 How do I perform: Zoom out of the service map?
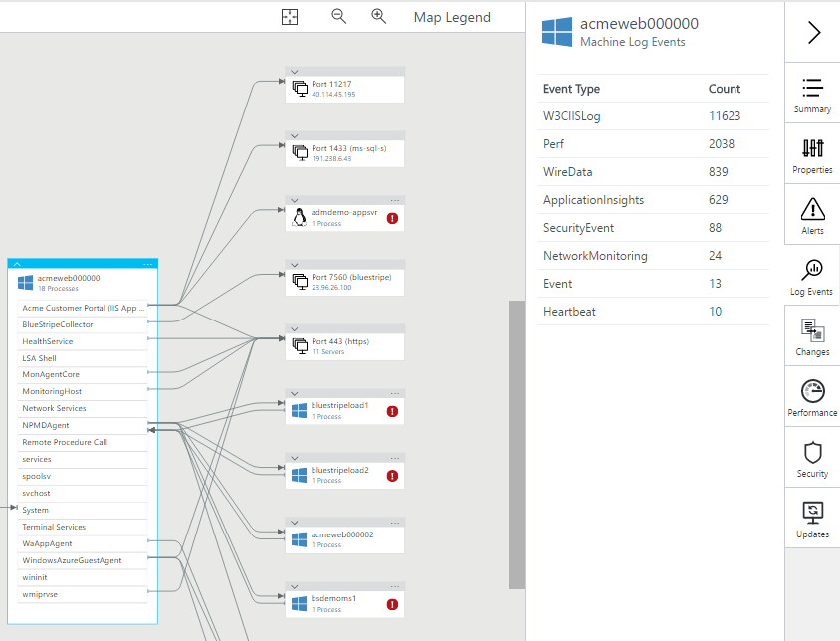tap(338, 17)
